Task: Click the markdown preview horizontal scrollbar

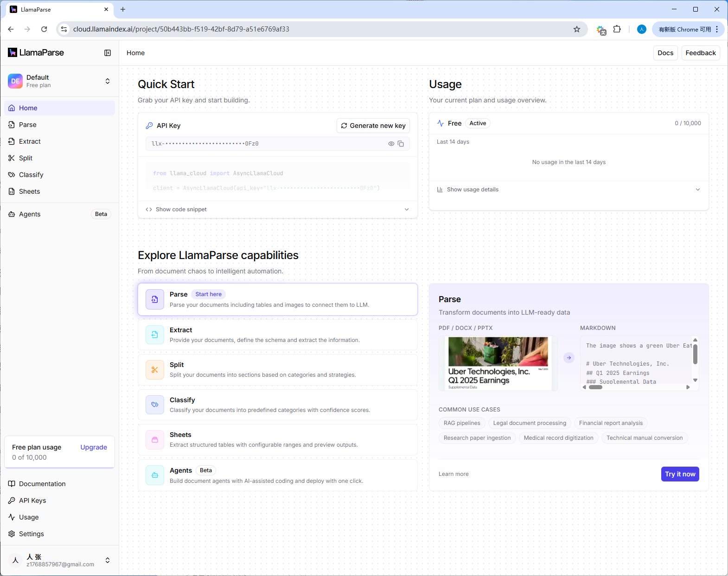Action: (x=595, y=387)
